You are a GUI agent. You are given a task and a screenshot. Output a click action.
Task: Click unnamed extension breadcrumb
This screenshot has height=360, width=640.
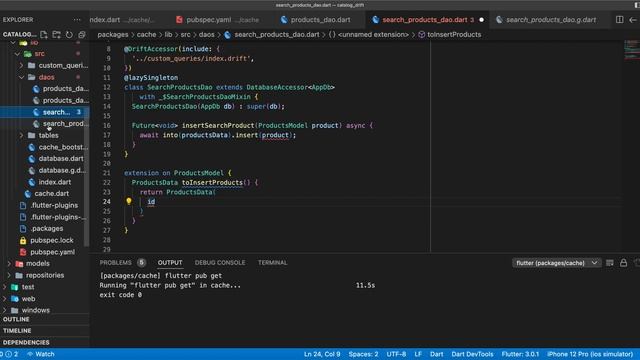(369, 35)
